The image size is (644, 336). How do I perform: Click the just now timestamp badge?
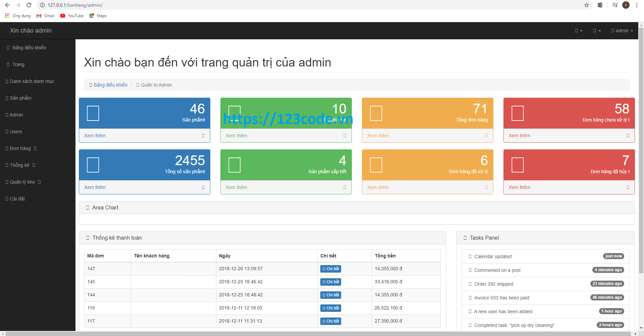pyautogui.click(x=613, y=256)
